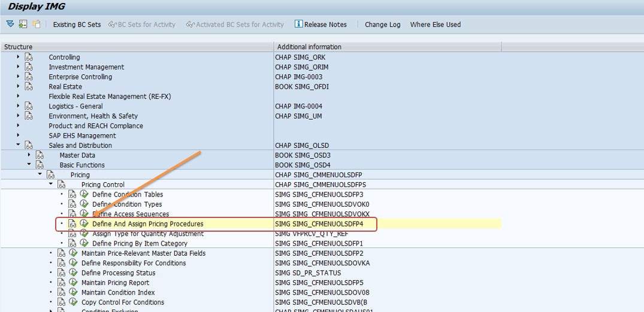Open documentation icon for Maintain Pricing Report
Image resolution: width=644 pixels, height=312 pixels.
click(x=61, y=283)
